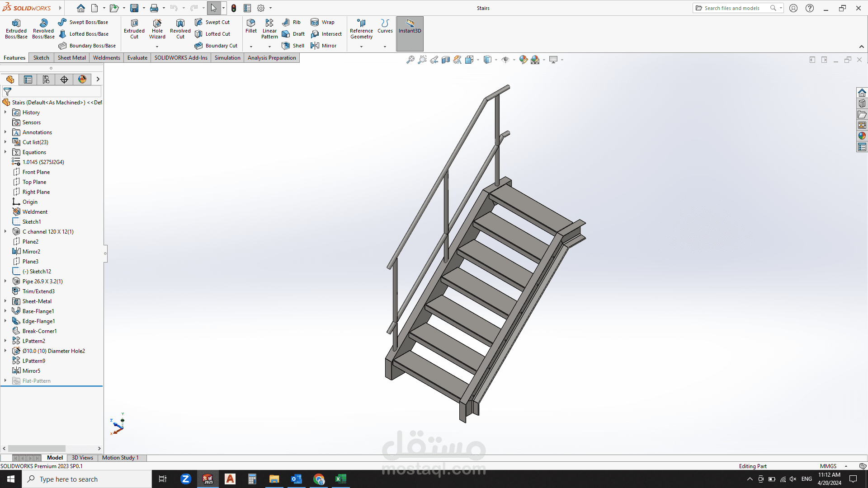Screen dimensions: 868x488
Task: Switch to the Evaluate ribbon tab
Action: click(x=137, y=58)
